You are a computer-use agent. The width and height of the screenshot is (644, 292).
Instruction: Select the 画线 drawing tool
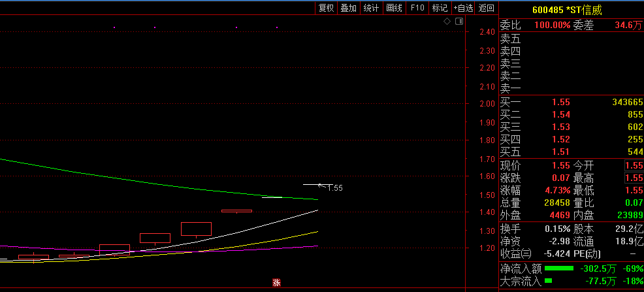[x=394, y=8]
